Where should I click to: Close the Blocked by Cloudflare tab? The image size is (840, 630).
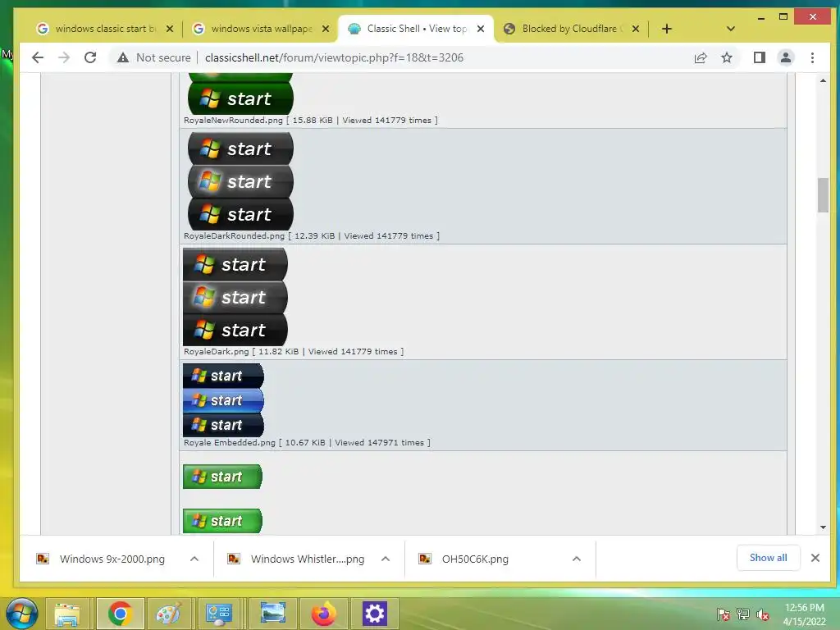[x=636, y=29]
